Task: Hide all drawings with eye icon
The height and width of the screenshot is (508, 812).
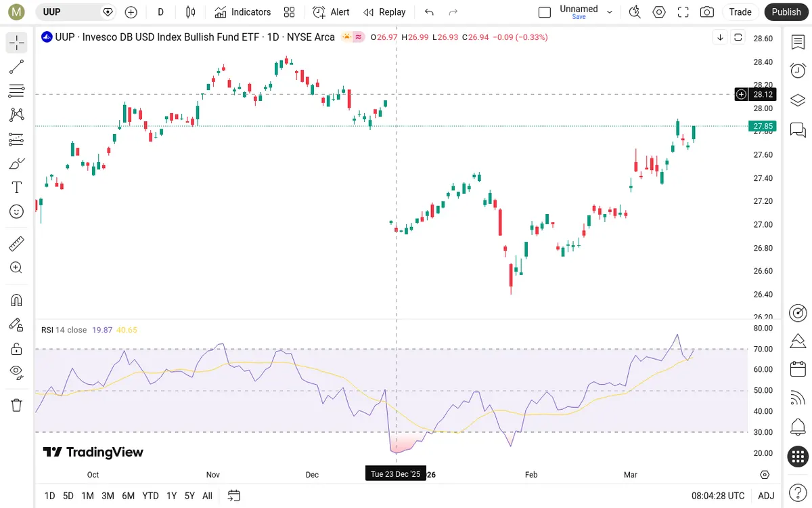Action: pyautogui.click(x=17, y=372)
